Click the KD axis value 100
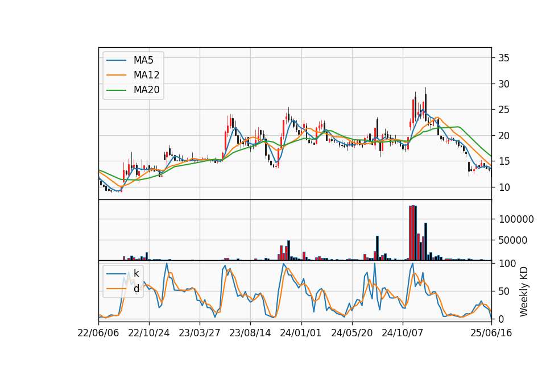 pos(507,264)
